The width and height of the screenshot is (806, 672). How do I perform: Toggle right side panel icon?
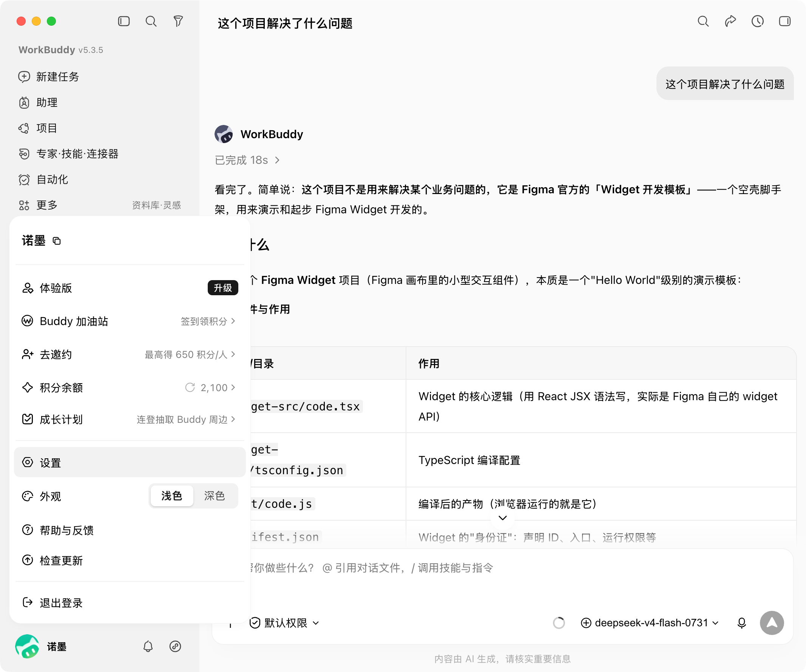[784, 21]
